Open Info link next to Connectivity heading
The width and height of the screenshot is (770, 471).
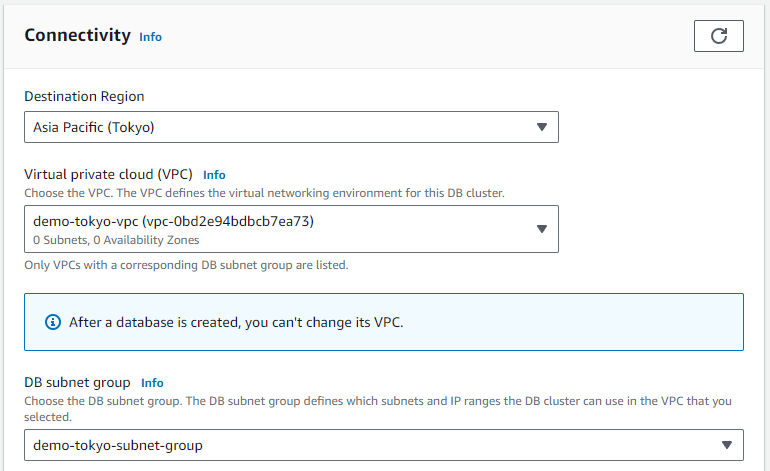click(150, 37)
